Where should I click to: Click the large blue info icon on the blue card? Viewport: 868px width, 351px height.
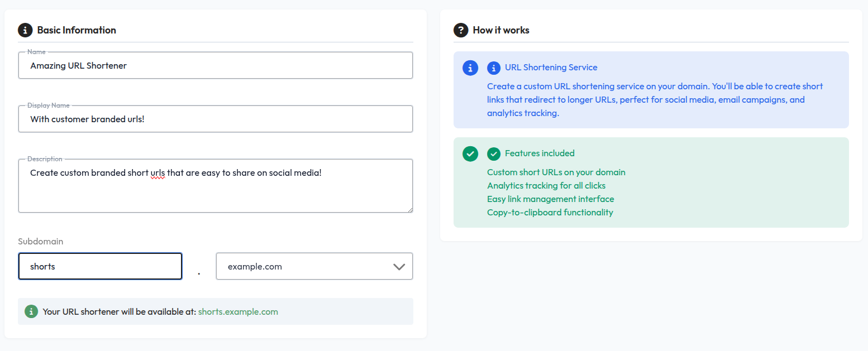[x=470, y=68]
